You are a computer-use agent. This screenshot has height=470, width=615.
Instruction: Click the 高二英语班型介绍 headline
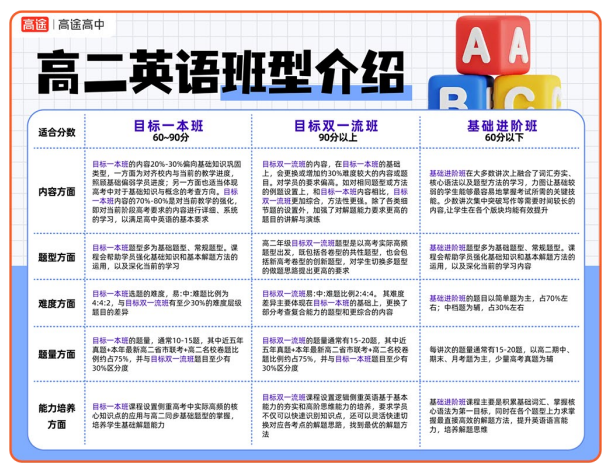(221, 72)
